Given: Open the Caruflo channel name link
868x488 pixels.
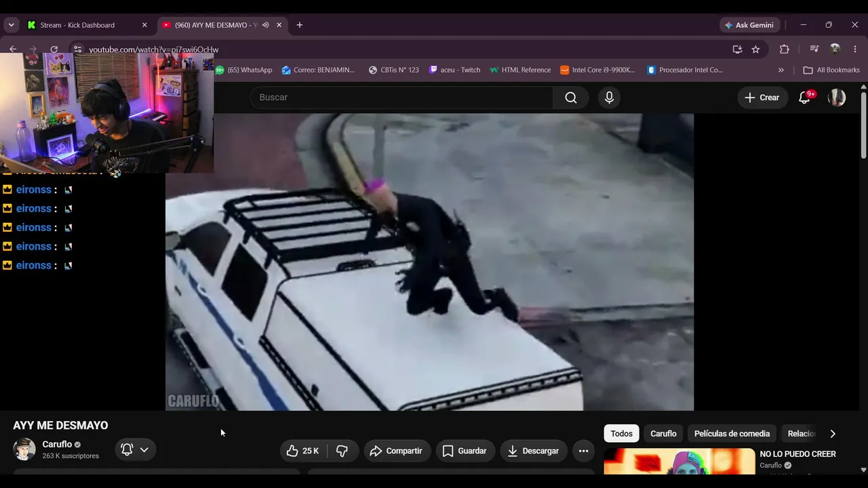Looking at the screenshot, I should (57, 445).
